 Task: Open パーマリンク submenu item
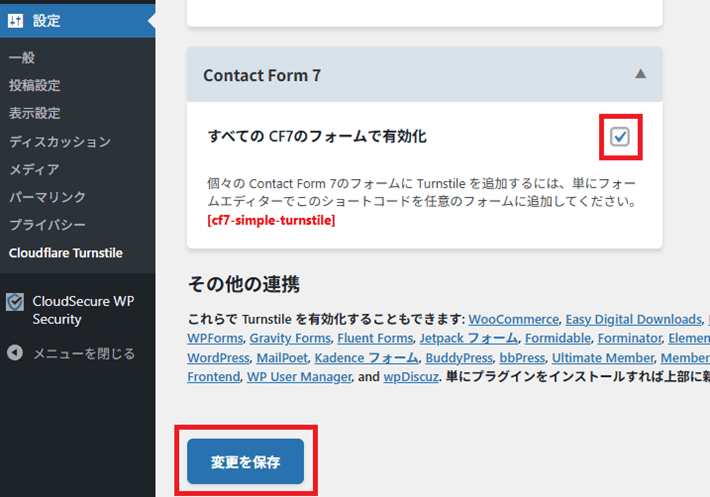(47, 197)
